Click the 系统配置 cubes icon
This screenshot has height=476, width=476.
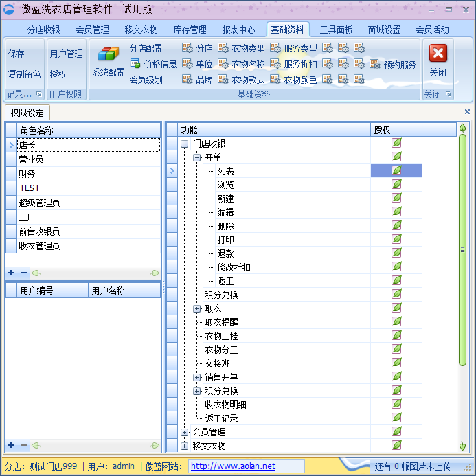click(x=108, y=55)
